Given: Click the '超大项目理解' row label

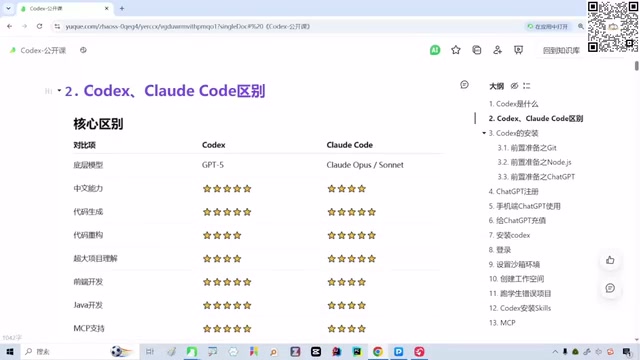Looking at the screenshot, I should click(x=95, y=258).
